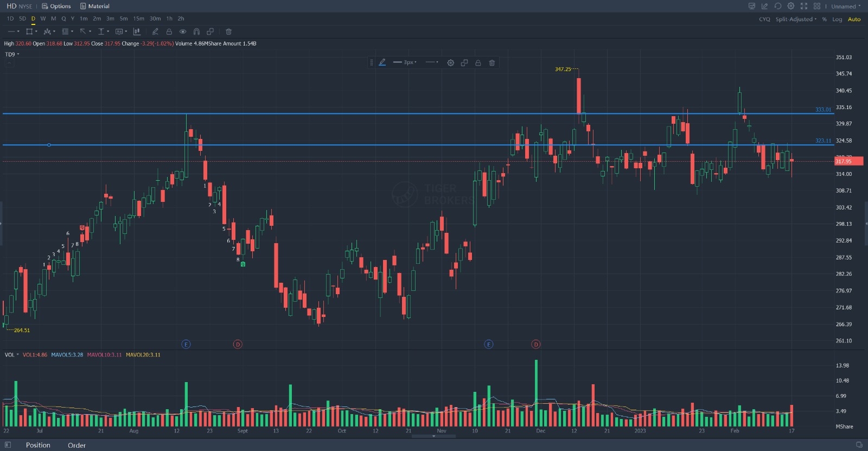Click the edit chart icon at top right
Viewport: 868px width, 451px height.
point(764,6)
